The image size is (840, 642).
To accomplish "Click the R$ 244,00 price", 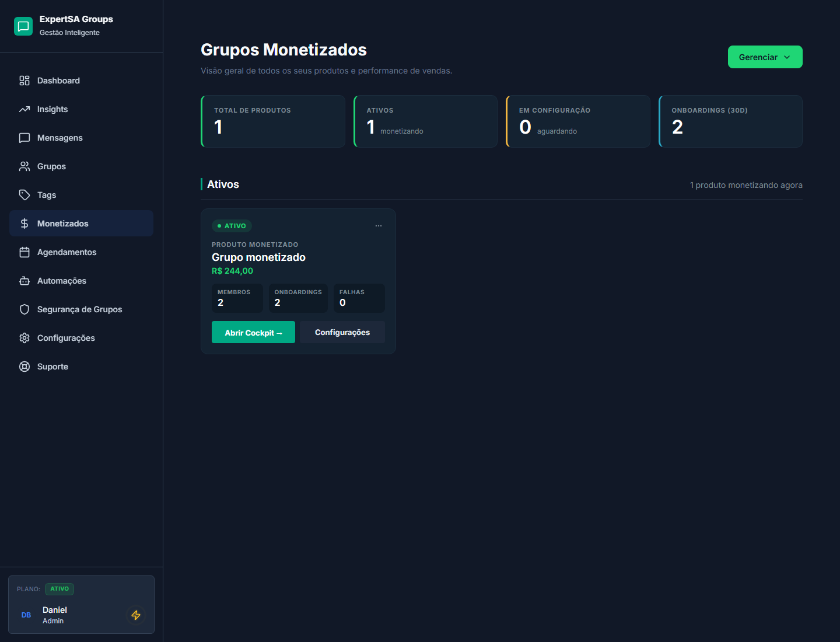I will pyautogui.click(x=232, y=271).
